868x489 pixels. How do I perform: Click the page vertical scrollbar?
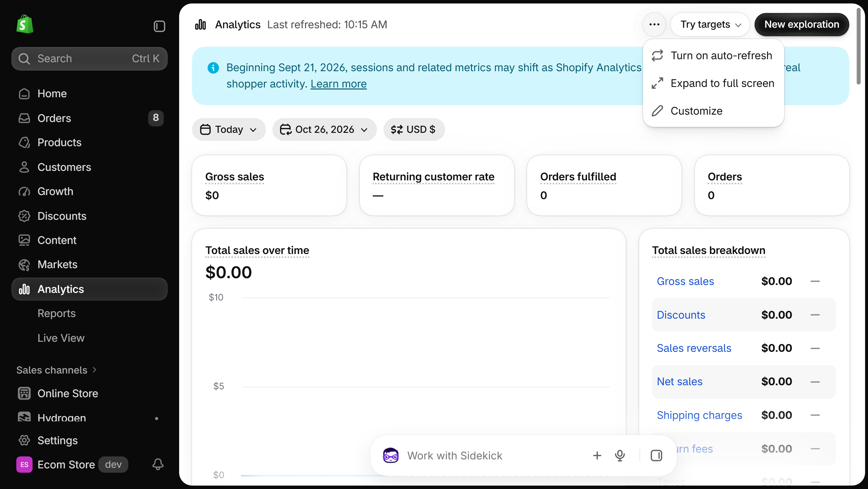point(859,46)
